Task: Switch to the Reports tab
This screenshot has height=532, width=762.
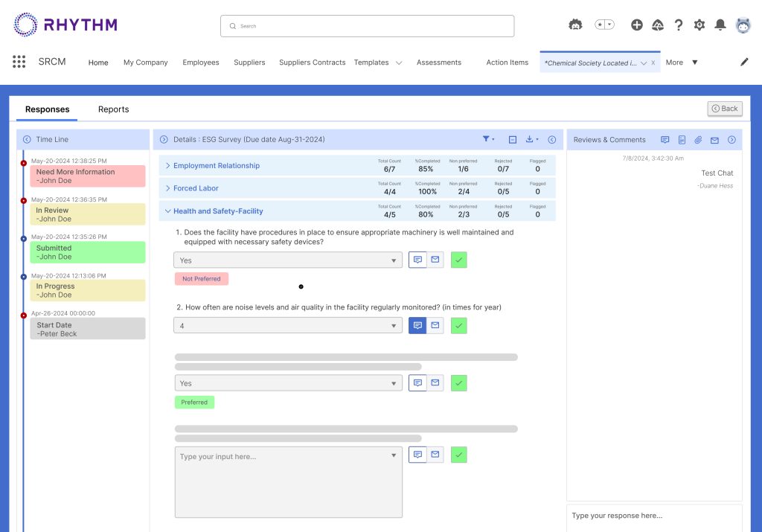Action: click(113, 109)
